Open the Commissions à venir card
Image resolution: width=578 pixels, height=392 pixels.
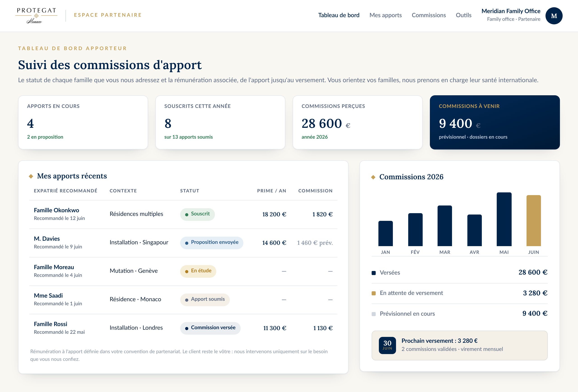pyautogui.click(x=495, y=122)
